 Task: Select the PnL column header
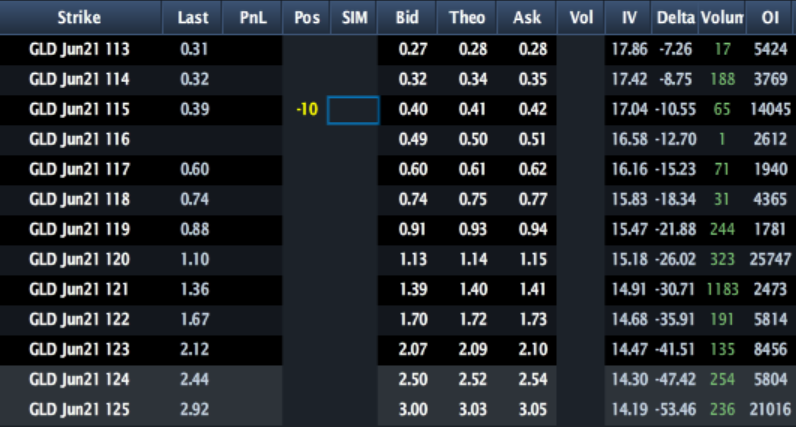point(252,18)
